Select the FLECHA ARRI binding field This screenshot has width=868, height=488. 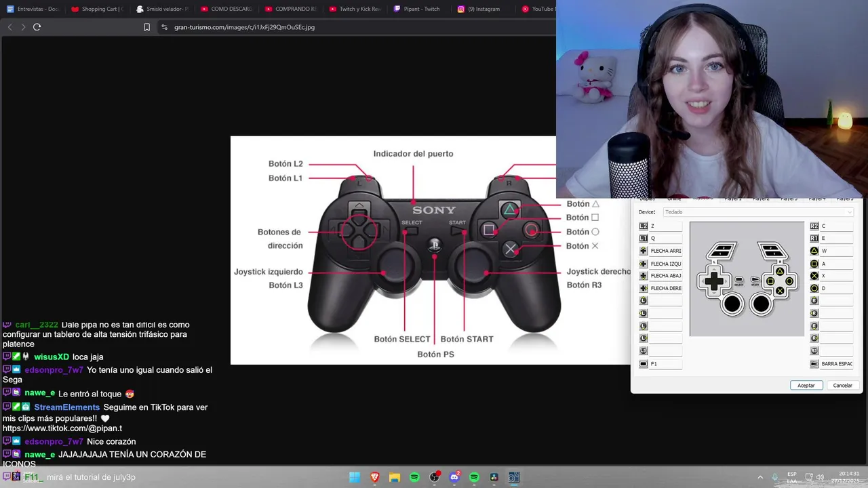pos(666,251)
